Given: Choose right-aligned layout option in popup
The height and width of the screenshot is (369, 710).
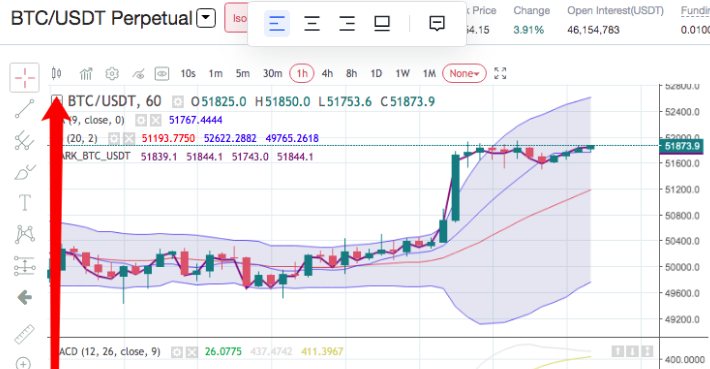Looking at the screenshot, I should coord(347,24).
